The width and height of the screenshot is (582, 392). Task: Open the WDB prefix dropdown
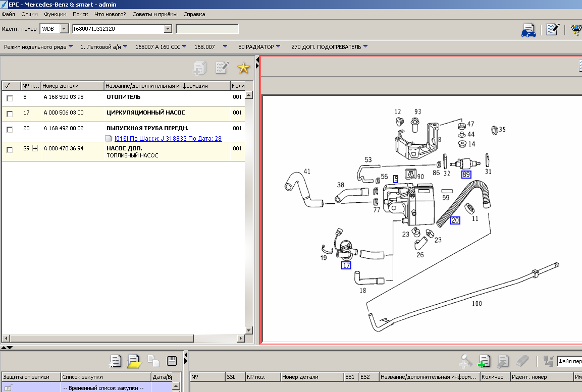pyautogui.click(x=64, y=29)
